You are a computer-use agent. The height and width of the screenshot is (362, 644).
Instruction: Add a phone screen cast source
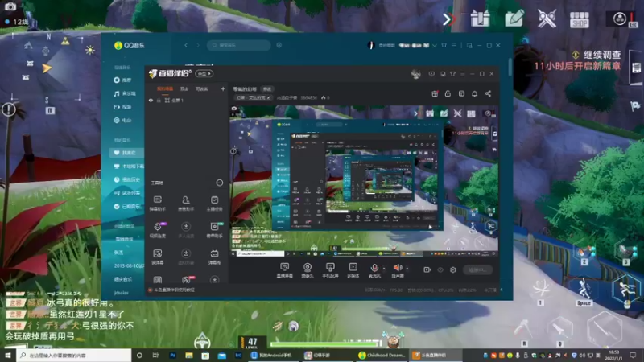330,270
